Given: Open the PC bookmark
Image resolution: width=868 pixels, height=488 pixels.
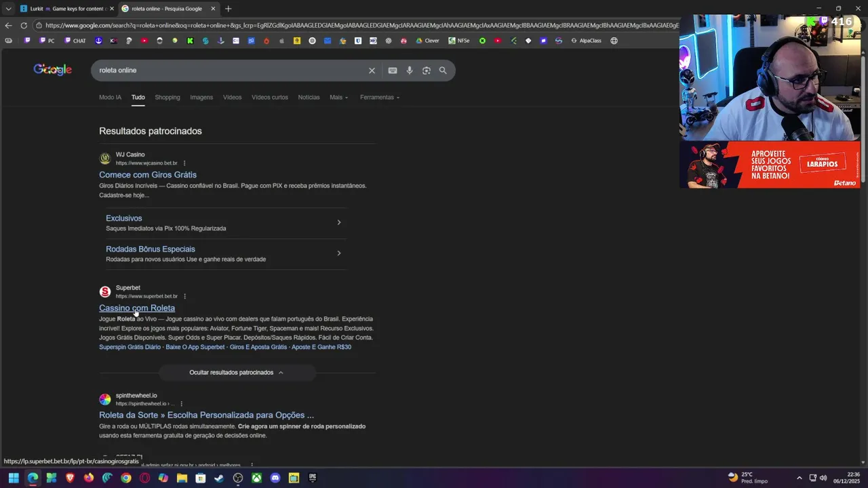Looking at the screenshot, I should [47, 41].
